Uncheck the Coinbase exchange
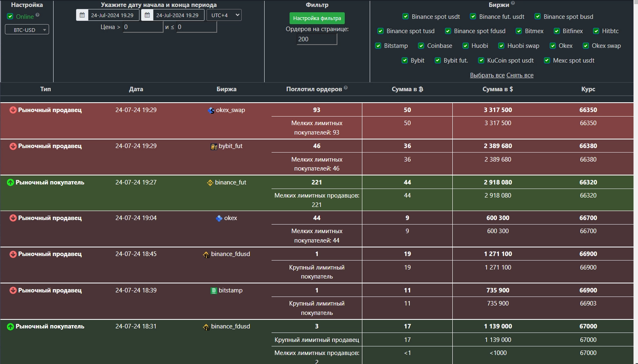Viewport: 638px width, 364px height. pos(421,46)
